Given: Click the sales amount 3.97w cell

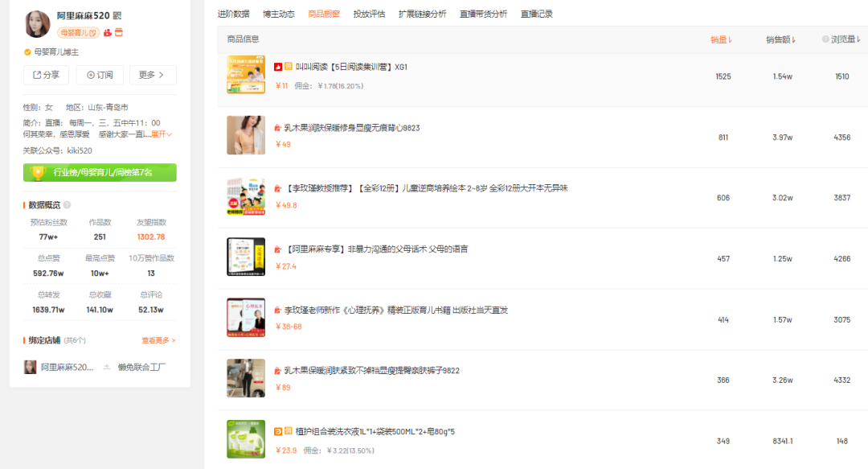Looking at the screenshot, I should (x=782, y=138).
